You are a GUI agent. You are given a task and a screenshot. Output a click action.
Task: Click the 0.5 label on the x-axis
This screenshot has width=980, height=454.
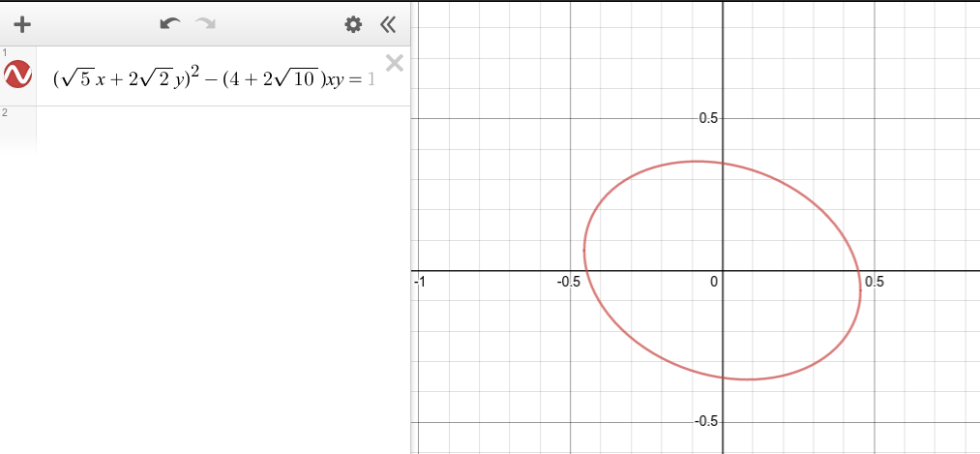[874, 282]
